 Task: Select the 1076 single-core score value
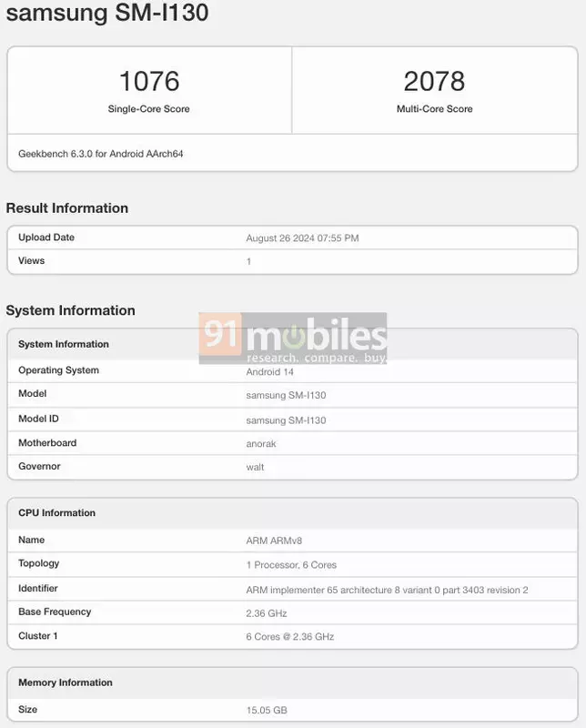(x=149, y=81)
